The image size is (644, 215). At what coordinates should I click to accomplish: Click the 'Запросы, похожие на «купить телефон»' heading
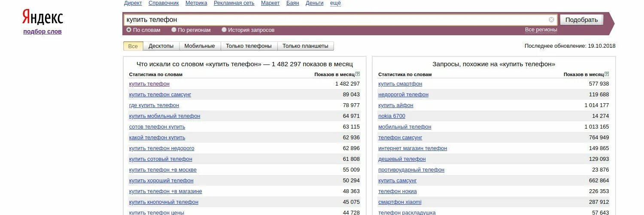click(494, 64)
